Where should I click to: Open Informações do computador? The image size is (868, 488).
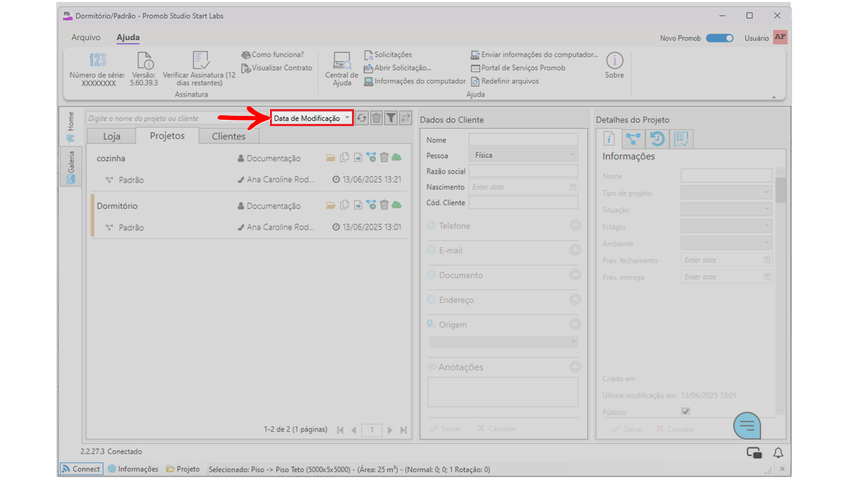tap(415, 81)
